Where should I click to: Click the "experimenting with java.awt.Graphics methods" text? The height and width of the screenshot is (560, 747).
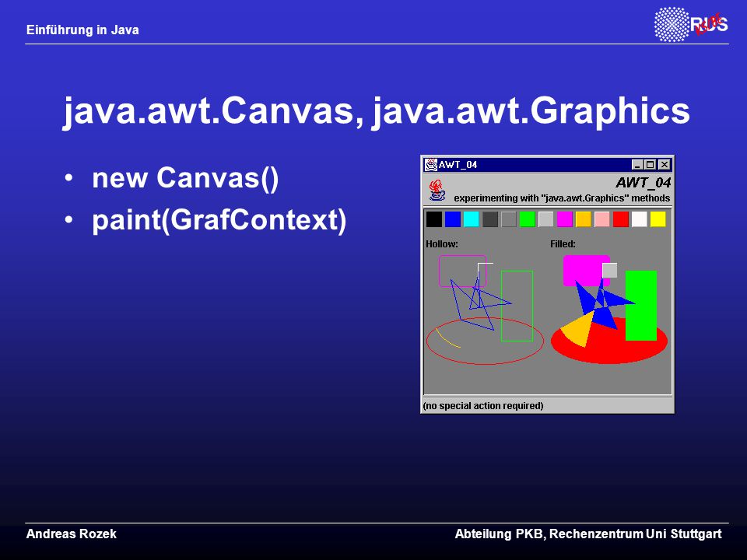point(562,198)
